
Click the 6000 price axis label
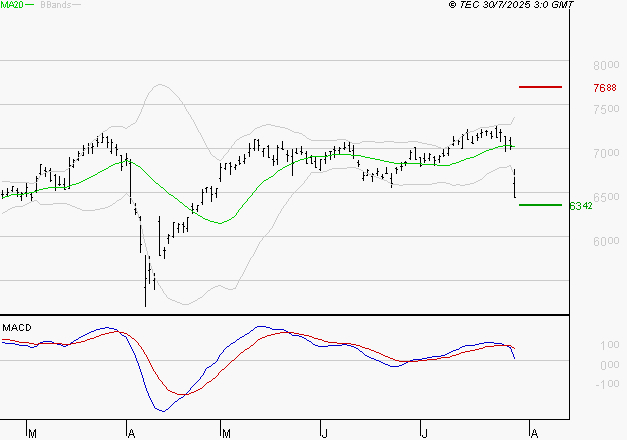click(x=607, y=241)
